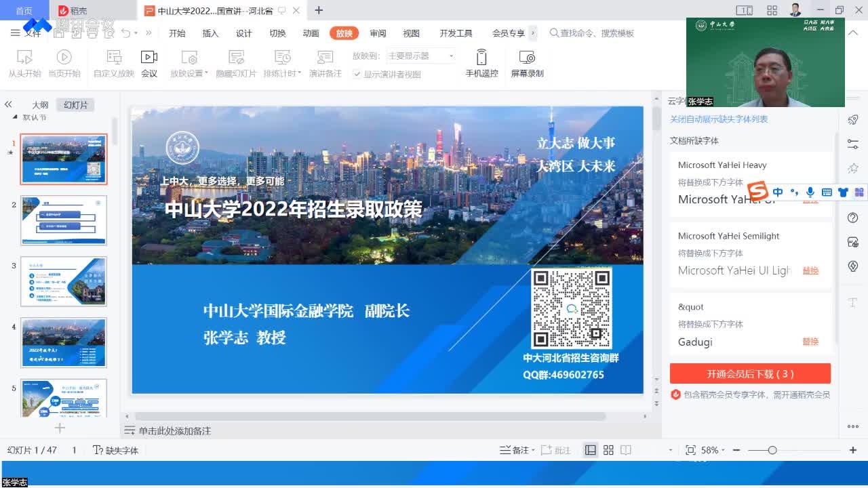Select slide 3 thumbnail

pos(64,281)
